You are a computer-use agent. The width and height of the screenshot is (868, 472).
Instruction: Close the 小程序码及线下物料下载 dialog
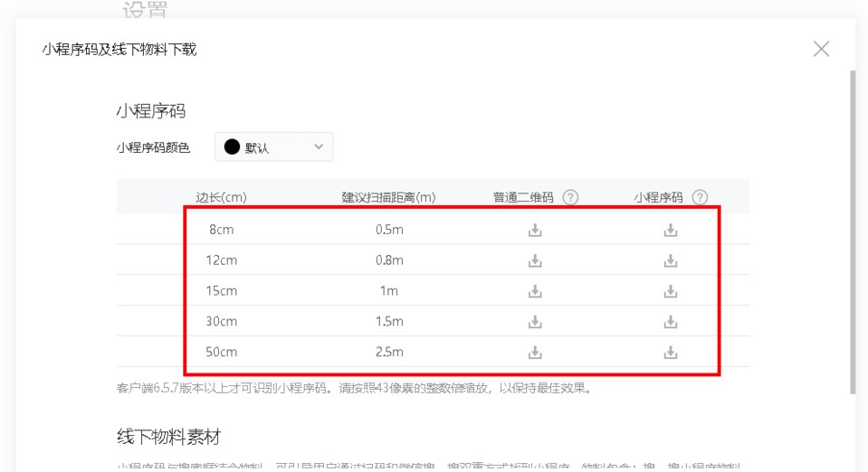tap(821, 49)
